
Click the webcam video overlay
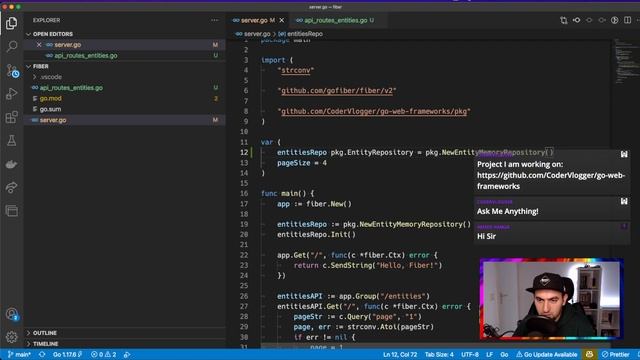tap(551, 298)
